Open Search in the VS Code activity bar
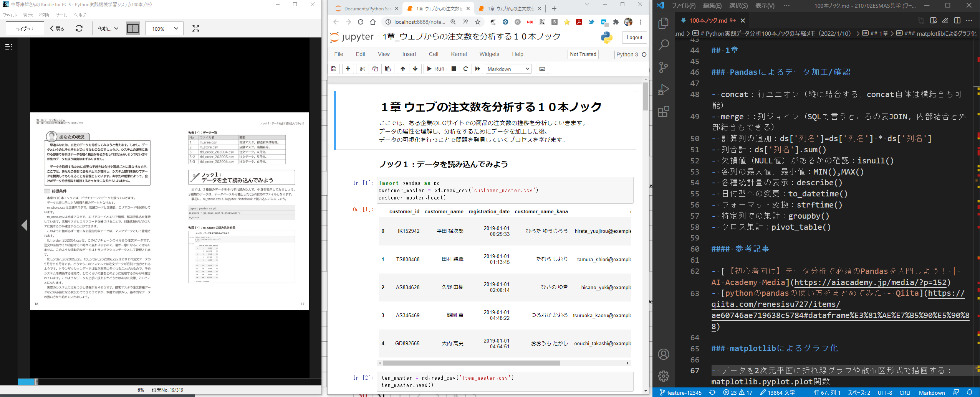 (x=663, y=45)
